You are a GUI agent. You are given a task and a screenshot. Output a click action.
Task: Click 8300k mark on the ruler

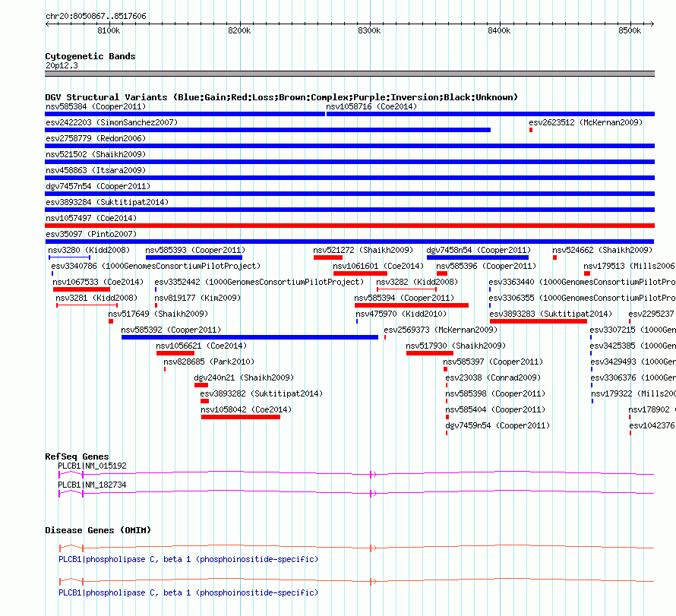(x=369, y=30)
